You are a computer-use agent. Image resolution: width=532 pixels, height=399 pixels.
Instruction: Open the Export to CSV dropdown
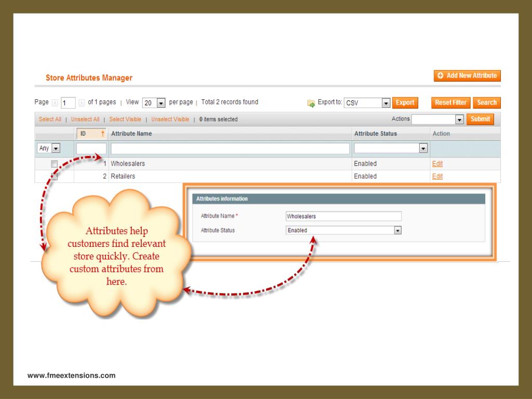[x=367, y=103]
